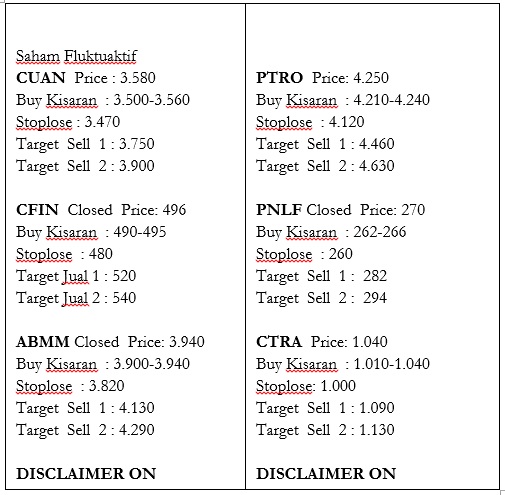The image size is (505, 495).
Task: Click the Saham Fluktuaktif heading
Action: tap(76, 56)
